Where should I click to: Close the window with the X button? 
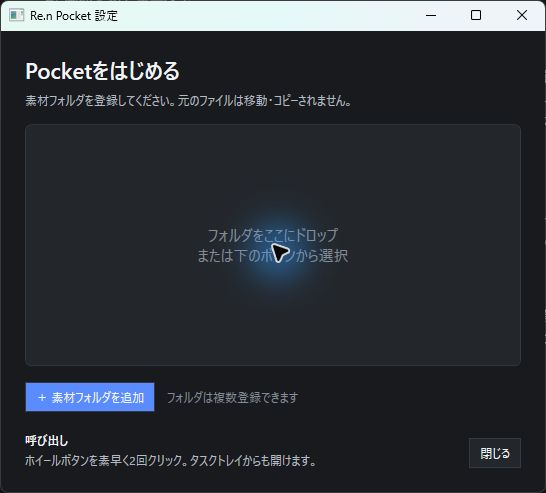click(x=522, y=15)
